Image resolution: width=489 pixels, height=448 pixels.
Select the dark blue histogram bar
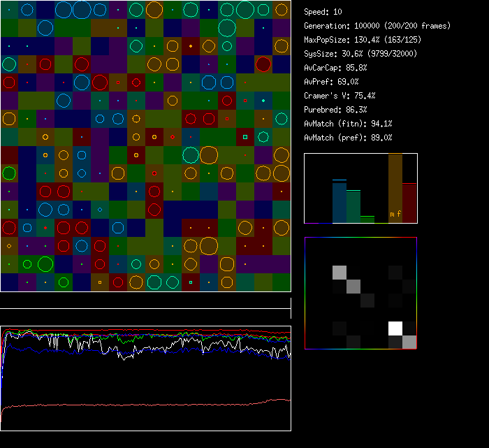click(339, 202)
